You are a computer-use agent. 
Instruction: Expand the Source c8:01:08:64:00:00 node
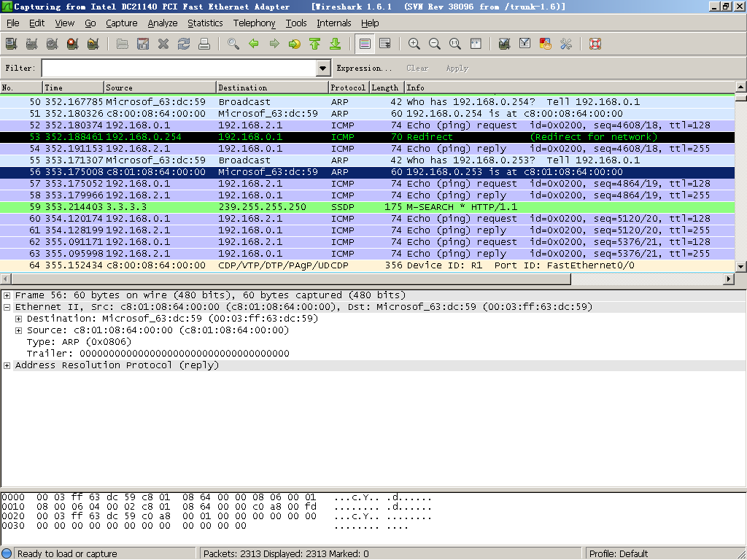click(18, 330)
